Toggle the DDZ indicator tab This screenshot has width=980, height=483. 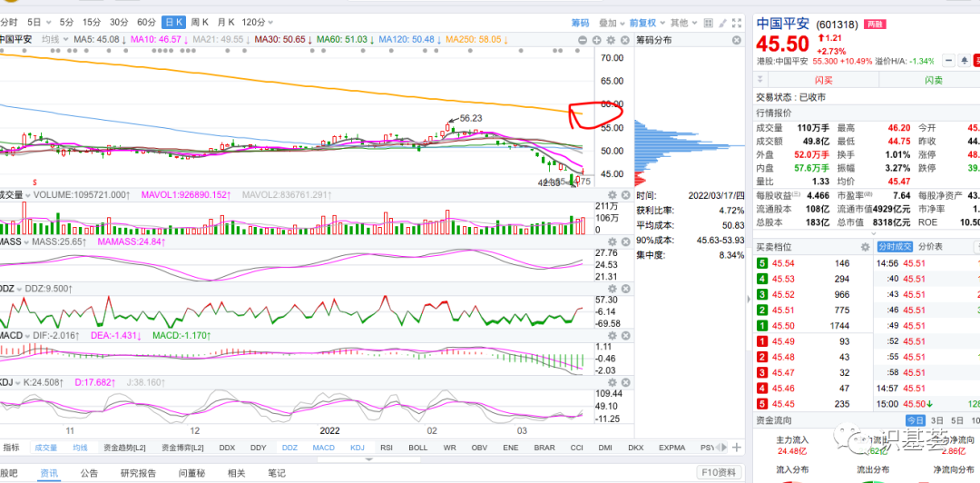[x=290, y=448]
